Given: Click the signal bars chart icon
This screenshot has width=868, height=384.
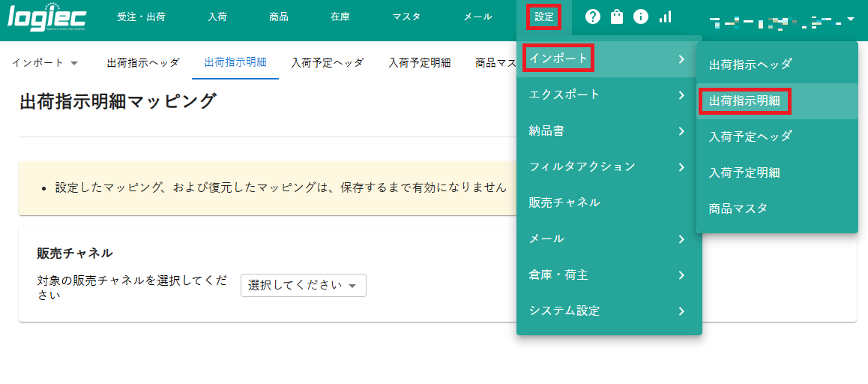Looking at the screenshot, I should click(x=666, y=17).
